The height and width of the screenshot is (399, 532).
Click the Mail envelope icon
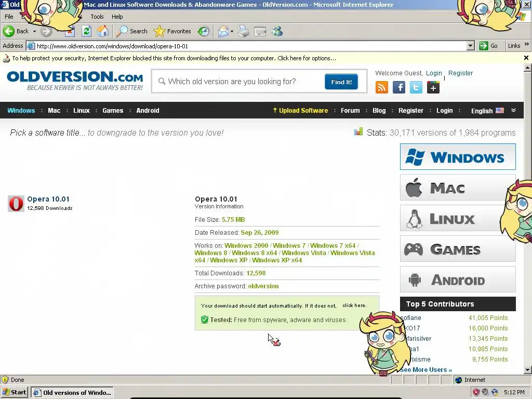[x=223, y=31]
